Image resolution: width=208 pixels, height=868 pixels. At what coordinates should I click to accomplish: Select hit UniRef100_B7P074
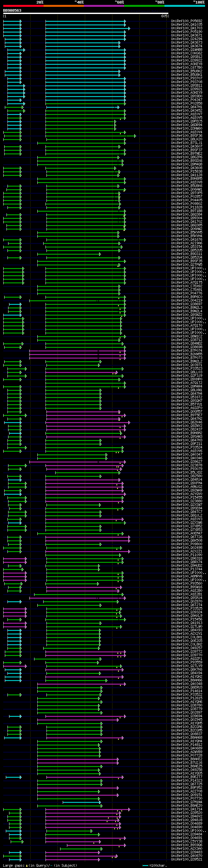[x=187, y=351]
